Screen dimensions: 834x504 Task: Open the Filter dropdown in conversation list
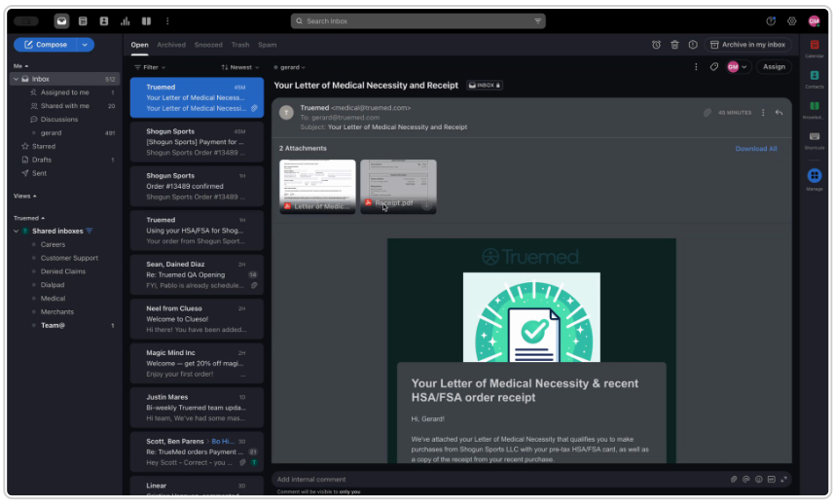tap(150, 67)
